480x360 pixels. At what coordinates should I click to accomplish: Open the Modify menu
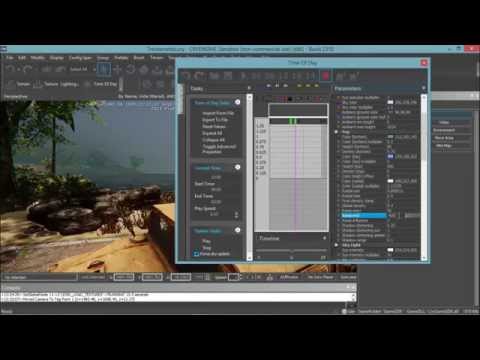pyautogui.click(x=38, y=58)
